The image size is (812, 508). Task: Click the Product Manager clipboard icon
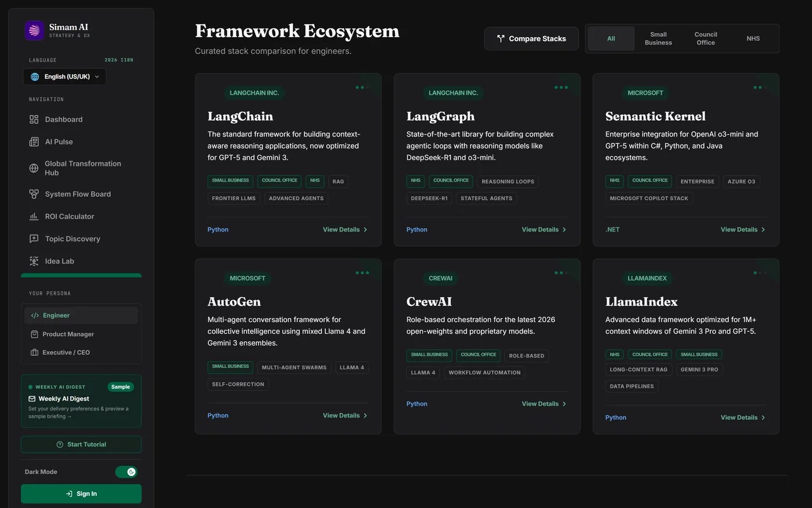coord(34,334)
